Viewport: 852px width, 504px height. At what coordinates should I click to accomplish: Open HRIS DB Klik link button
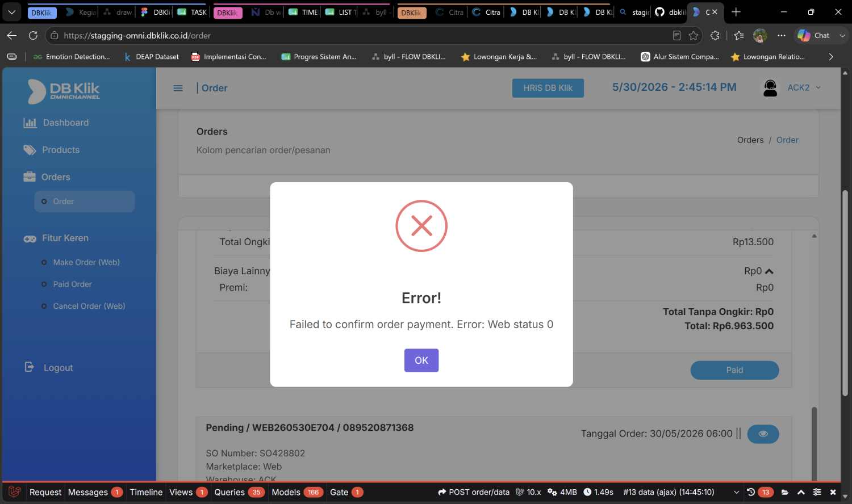(x=548, y=88)
